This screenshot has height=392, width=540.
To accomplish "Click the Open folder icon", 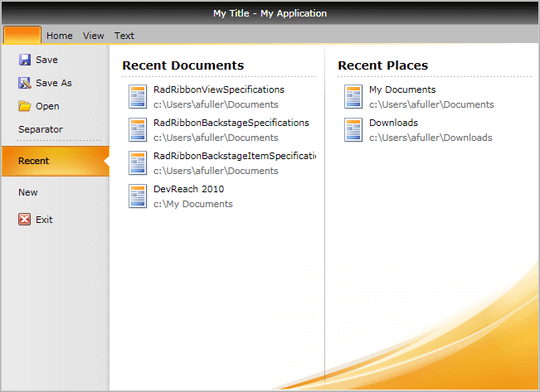I will (x=24, y=106).
